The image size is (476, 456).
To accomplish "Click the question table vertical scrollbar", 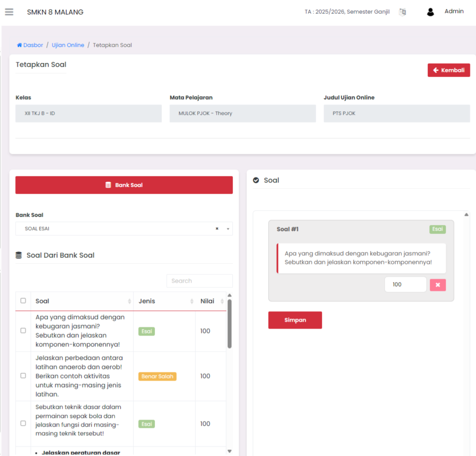I will 229,323.
